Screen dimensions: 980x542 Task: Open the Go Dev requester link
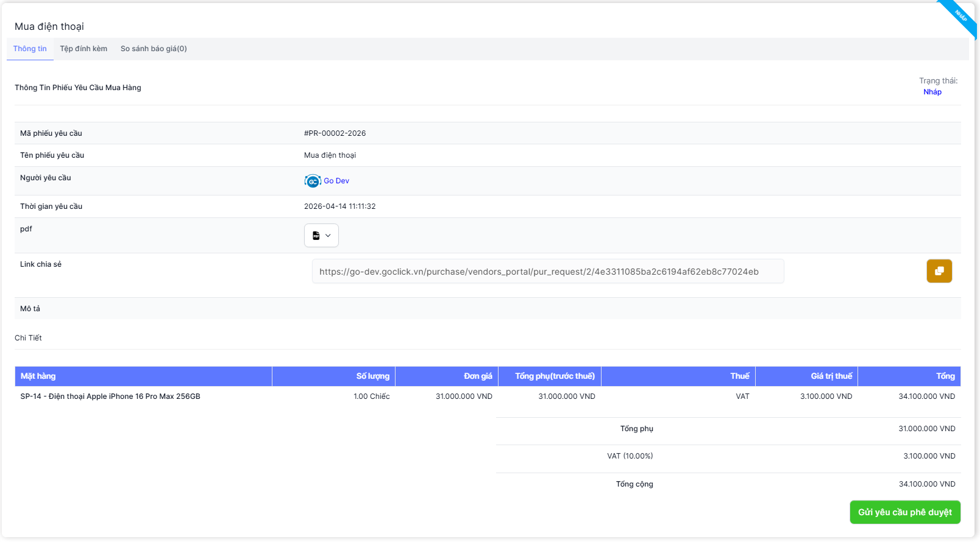(x=336, y=181)
